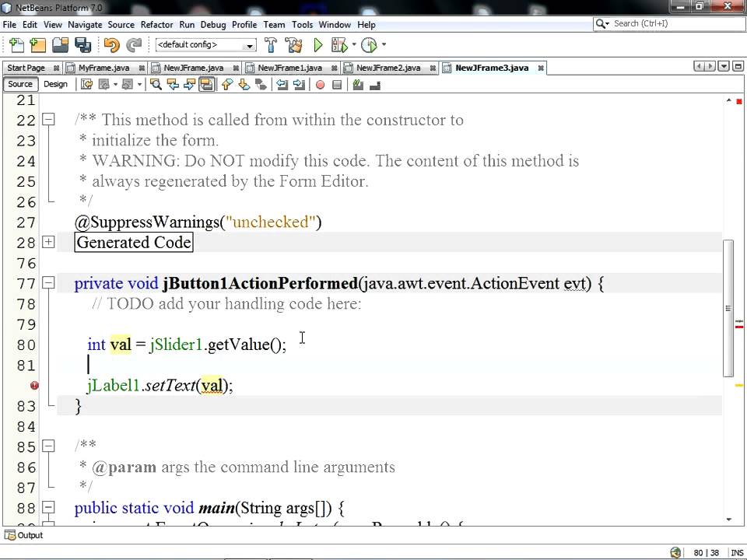Switch to the MyFrame.java tab
The image size is (747, 560).
pyautogui.click(x=103, y=68)
